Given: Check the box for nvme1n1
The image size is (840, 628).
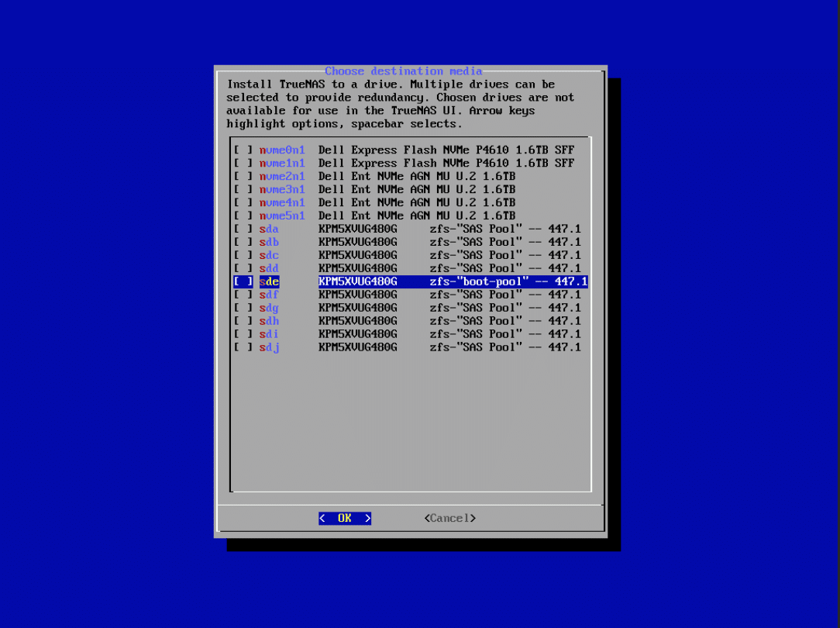Looking at the screenshot, I should click(x=243, y=163).
